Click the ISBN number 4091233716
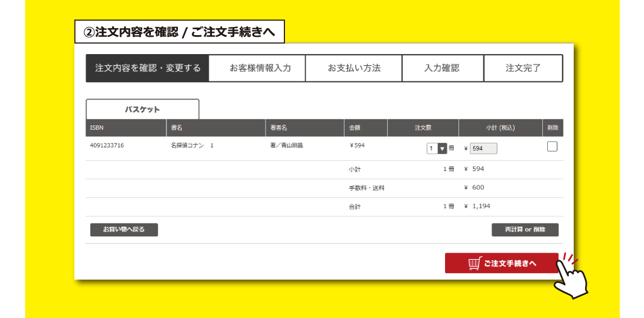Screen dimensions: 644x318 click(107, 145)
